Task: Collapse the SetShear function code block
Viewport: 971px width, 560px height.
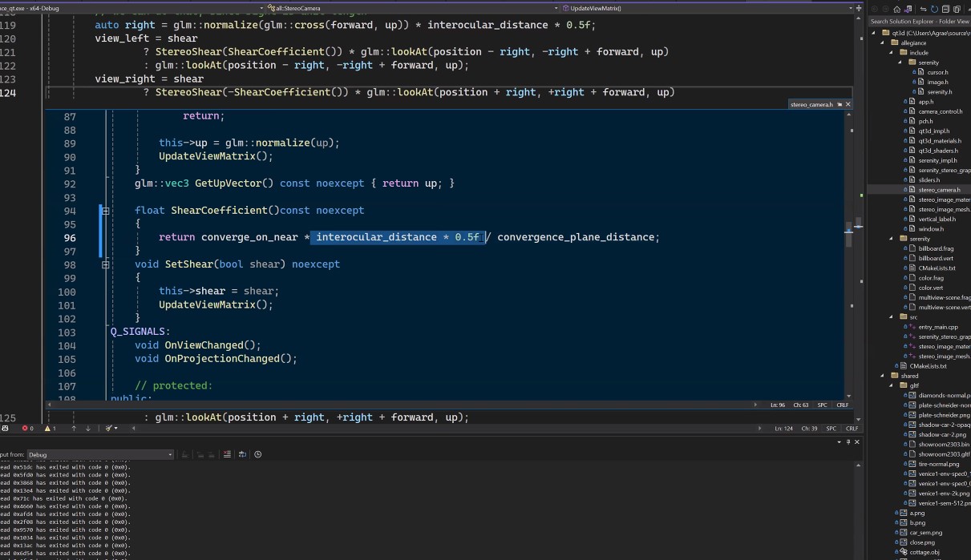Action: 105,264
